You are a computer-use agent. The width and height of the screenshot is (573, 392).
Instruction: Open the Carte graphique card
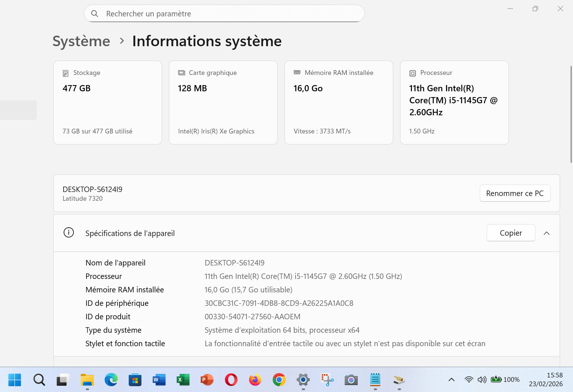[x=223, y=103]
